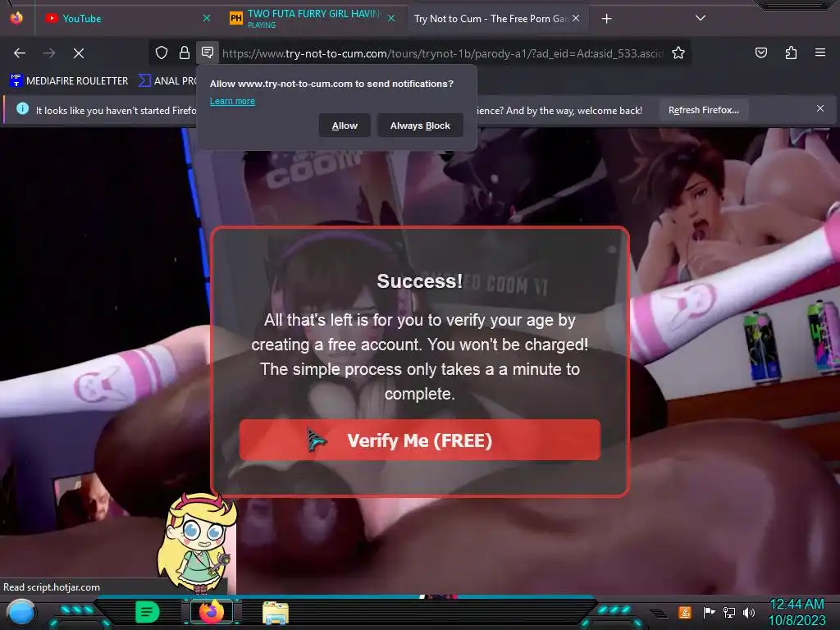Switch to the tab marked PLAYING

tap(313, 19)
